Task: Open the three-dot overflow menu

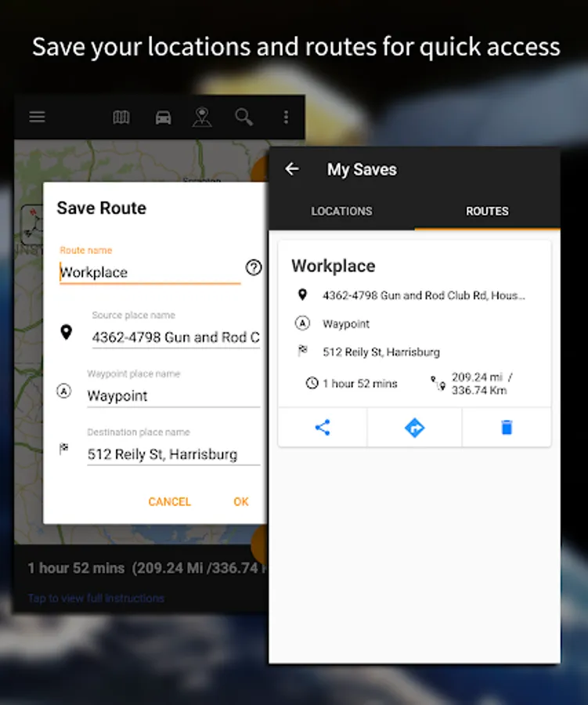Action: (286, 117)
